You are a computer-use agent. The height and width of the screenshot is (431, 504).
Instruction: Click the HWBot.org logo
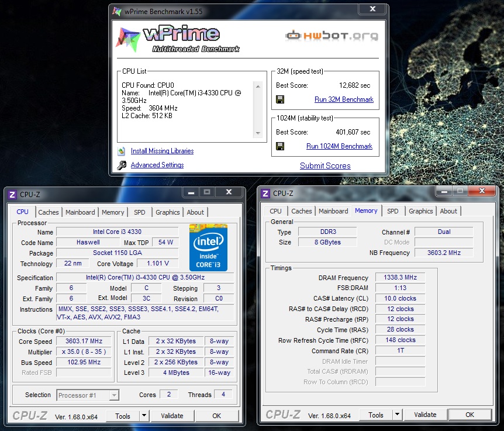click(x=332, y=35)
